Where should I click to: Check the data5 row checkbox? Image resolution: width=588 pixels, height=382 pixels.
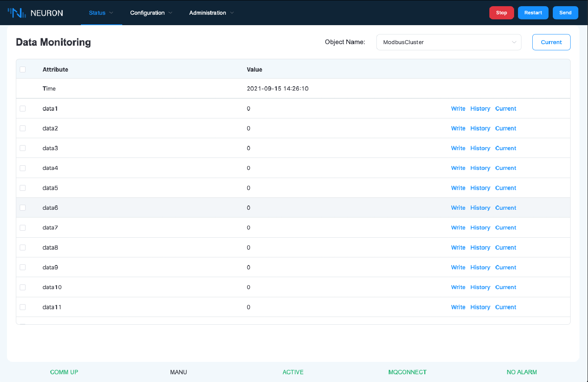click(x=23, y=188)
